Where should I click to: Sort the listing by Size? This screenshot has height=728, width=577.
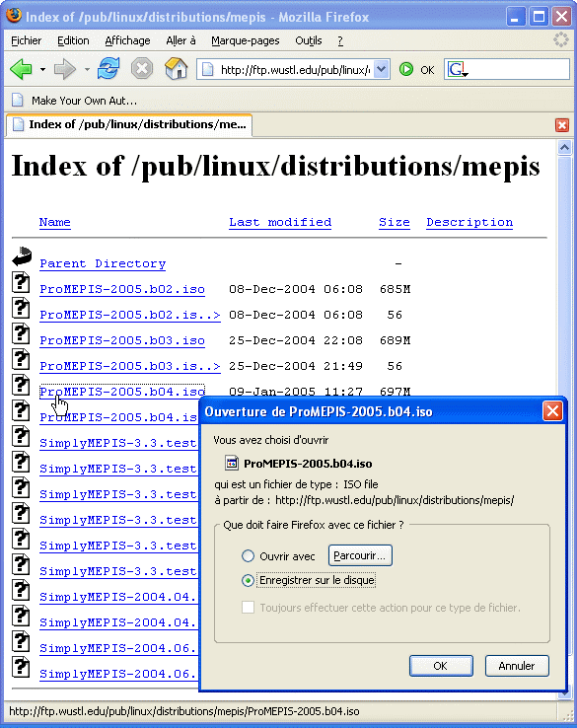395,222
